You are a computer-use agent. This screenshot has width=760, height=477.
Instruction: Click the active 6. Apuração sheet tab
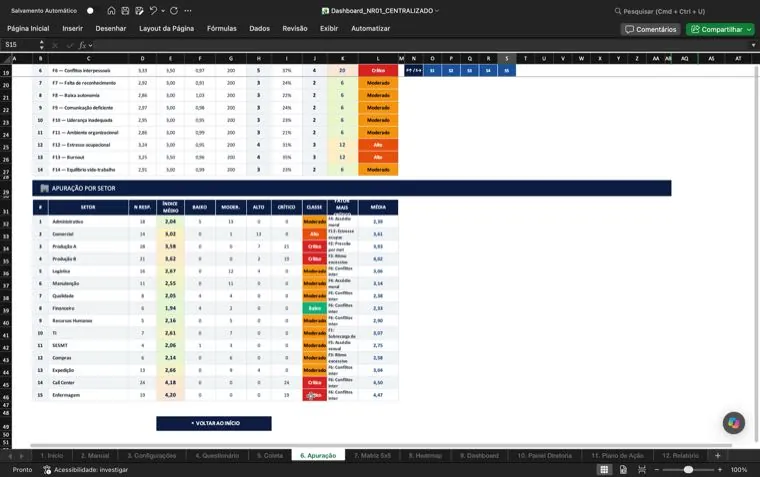tap(318, 456)
